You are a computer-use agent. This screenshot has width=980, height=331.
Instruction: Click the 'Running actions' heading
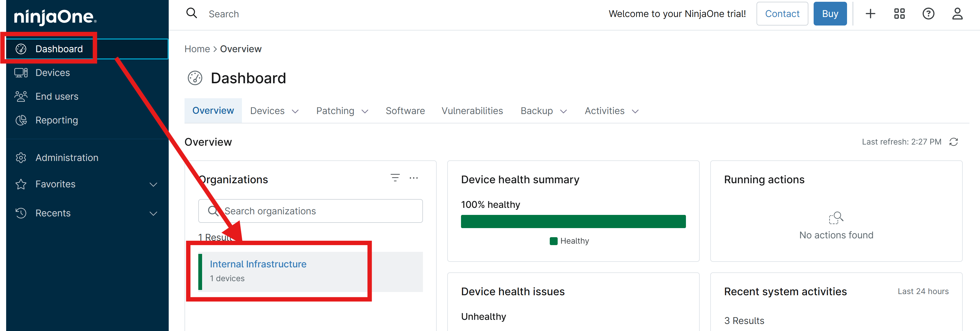[764, 179]
